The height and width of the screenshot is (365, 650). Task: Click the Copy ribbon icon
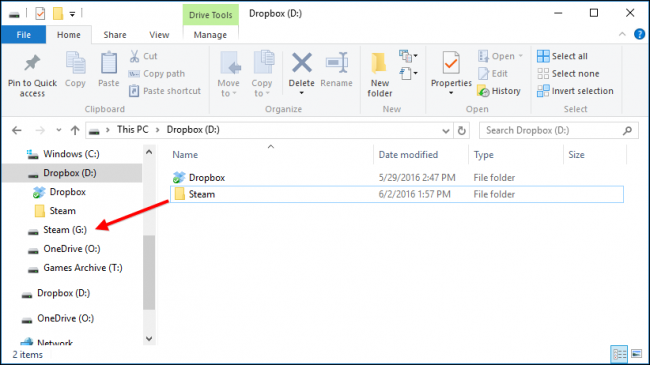[75, 64]
